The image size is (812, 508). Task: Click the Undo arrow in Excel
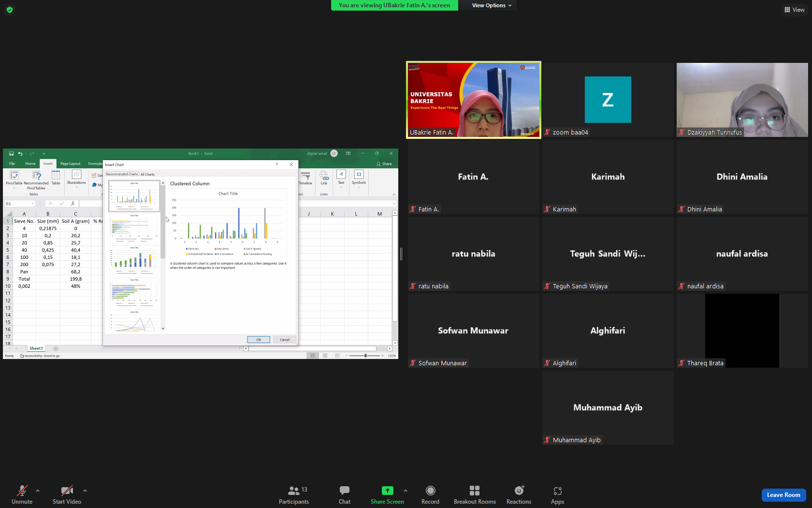(x=20, y=153)
